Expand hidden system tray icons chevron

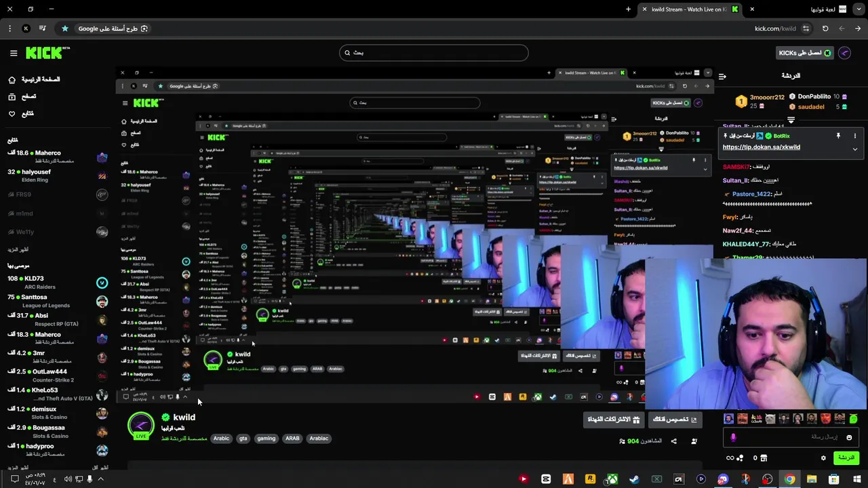[x=100, y=479]
